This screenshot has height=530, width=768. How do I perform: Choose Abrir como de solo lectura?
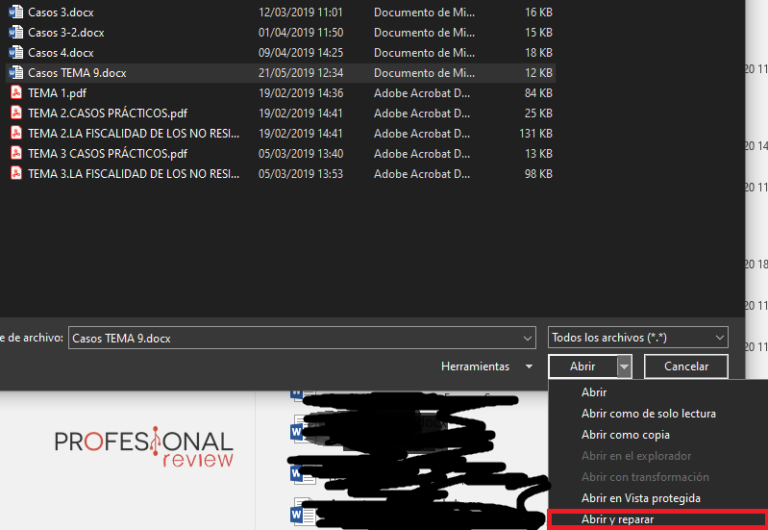[648, 413]
